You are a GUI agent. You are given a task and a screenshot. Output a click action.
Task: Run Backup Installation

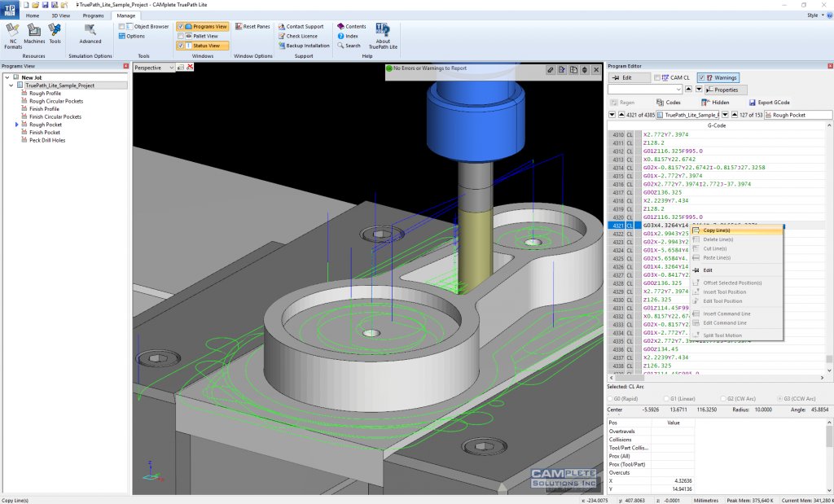(305, 46)
